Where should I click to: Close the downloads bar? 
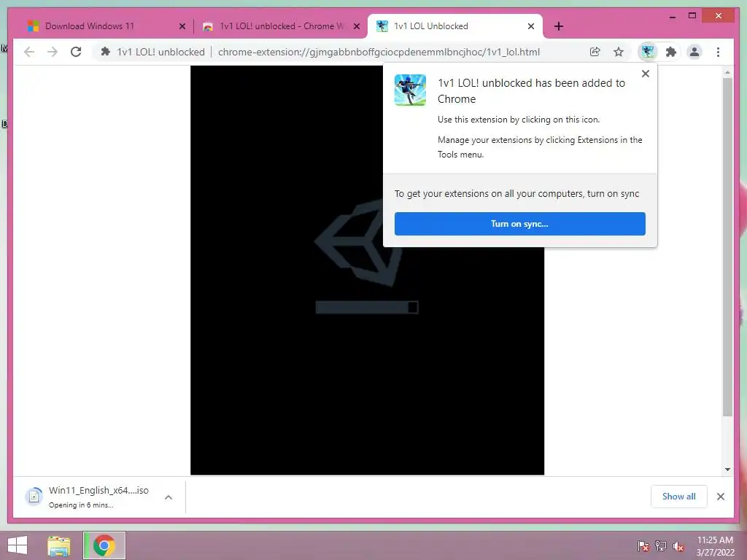[720, 497]
